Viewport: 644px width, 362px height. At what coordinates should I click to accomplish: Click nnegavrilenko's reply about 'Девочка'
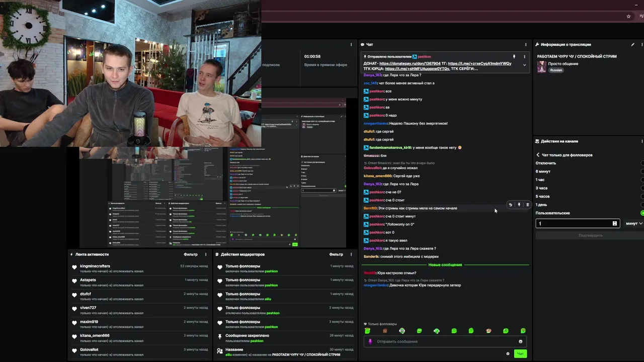click(x=412, y=285)
